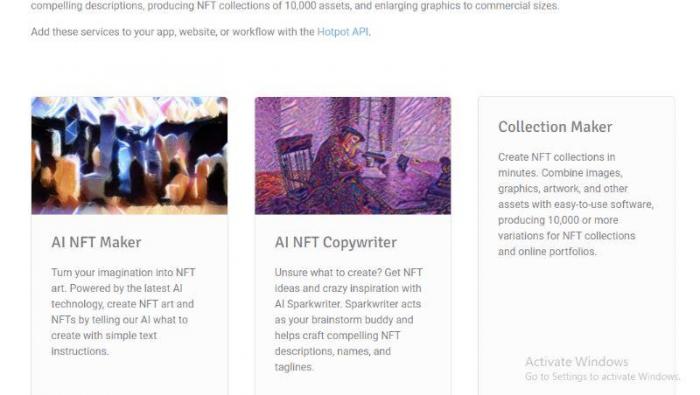This screenshot has height=395, width=700.
Task: Click the AI NFT Copywriter purple painting thumbnail
Action: click(353, 155)
